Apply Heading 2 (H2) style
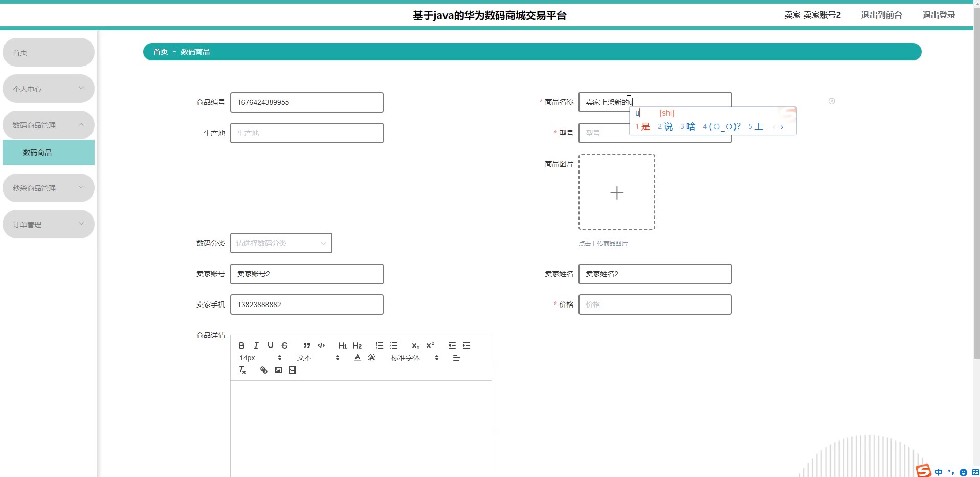The height and width of the screenshot is (477, 980). [x=358, y=345]
